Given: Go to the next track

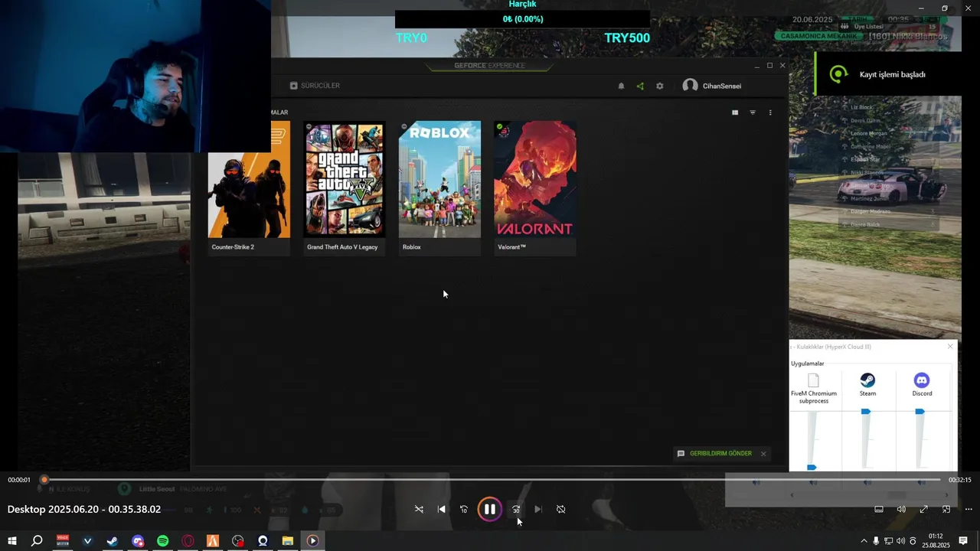Looking at the screenshot, I should pos(538,509).
